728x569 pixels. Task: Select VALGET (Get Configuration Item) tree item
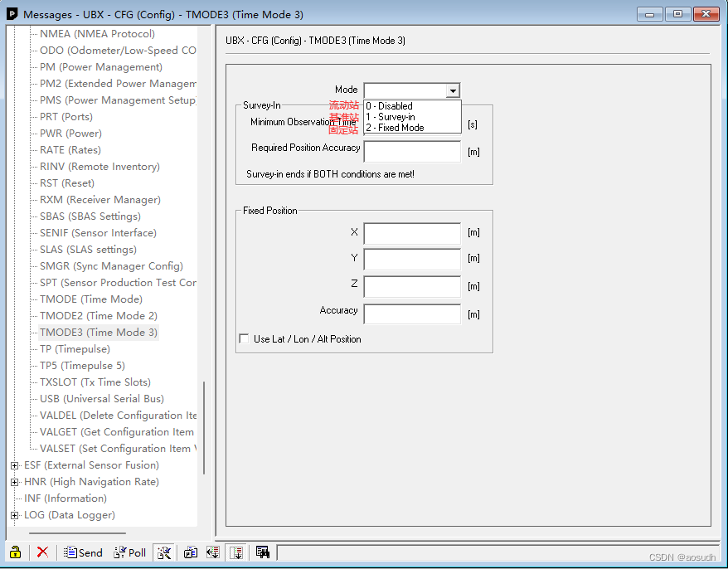117,432
